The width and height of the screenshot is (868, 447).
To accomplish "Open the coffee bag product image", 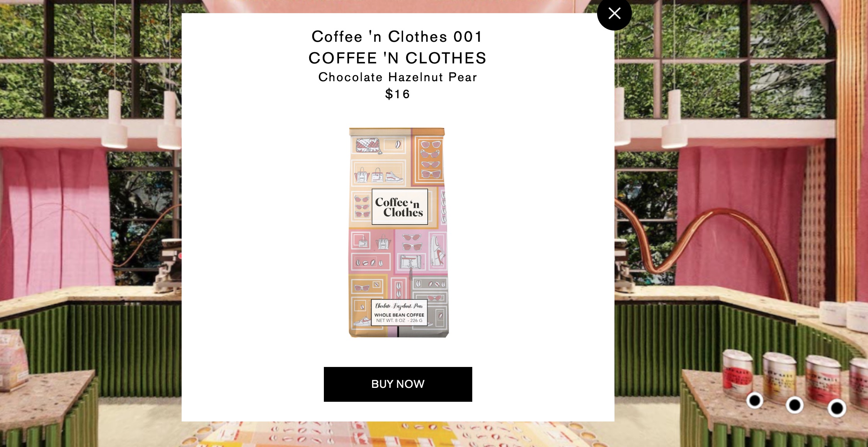I will (398, 233).
